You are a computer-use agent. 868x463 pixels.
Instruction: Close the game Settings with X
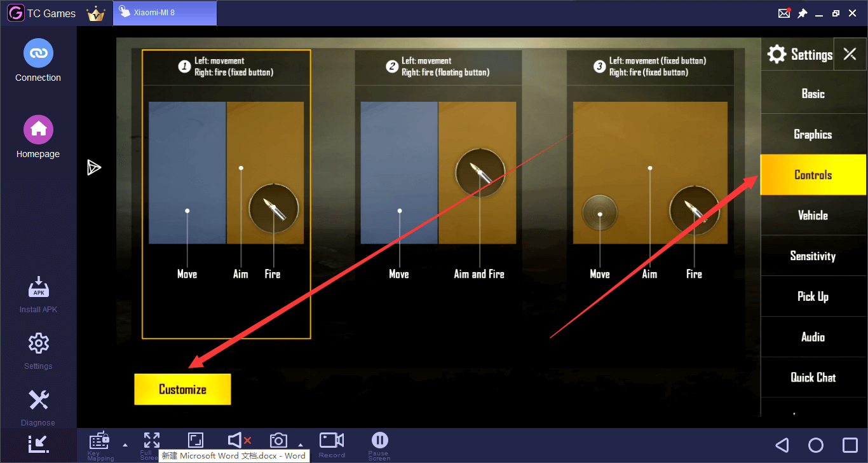(x=850, y=54)
